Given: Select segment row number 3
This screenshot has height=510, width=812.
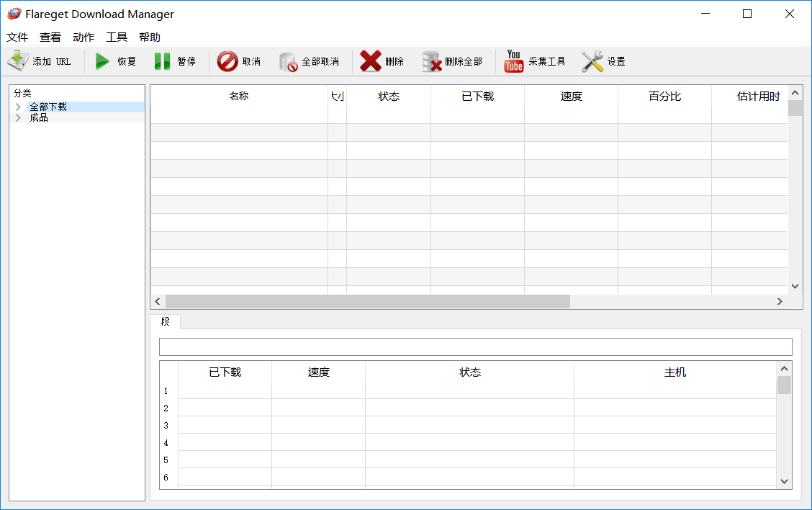Looking at the screenshot, I should tap(166, 426).
